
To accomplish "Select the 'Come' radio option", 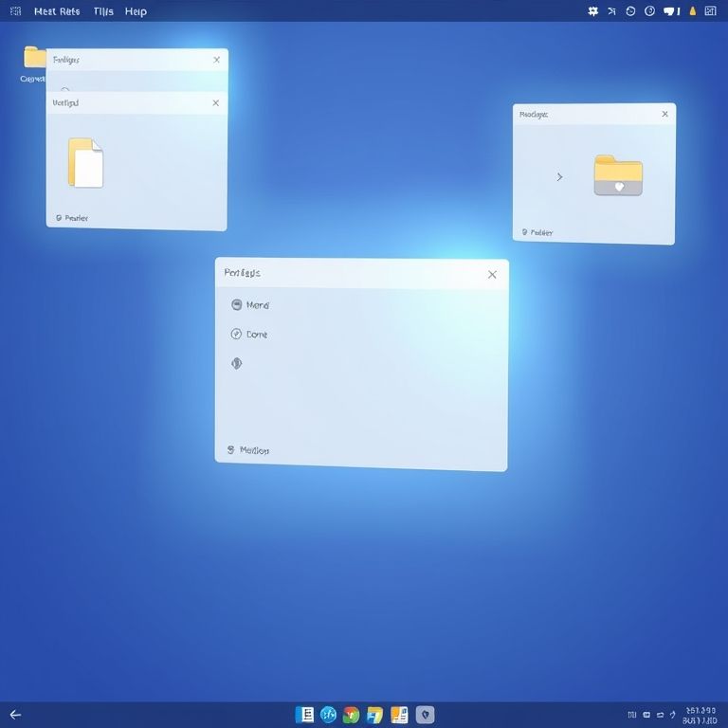I will pyautogui.click(x=237, y=334).
